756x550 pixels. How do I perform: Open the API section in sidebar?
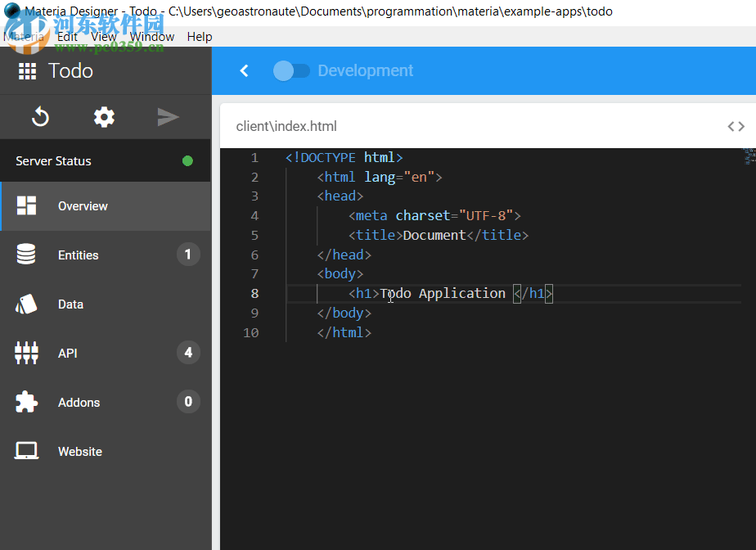(68, 354)
